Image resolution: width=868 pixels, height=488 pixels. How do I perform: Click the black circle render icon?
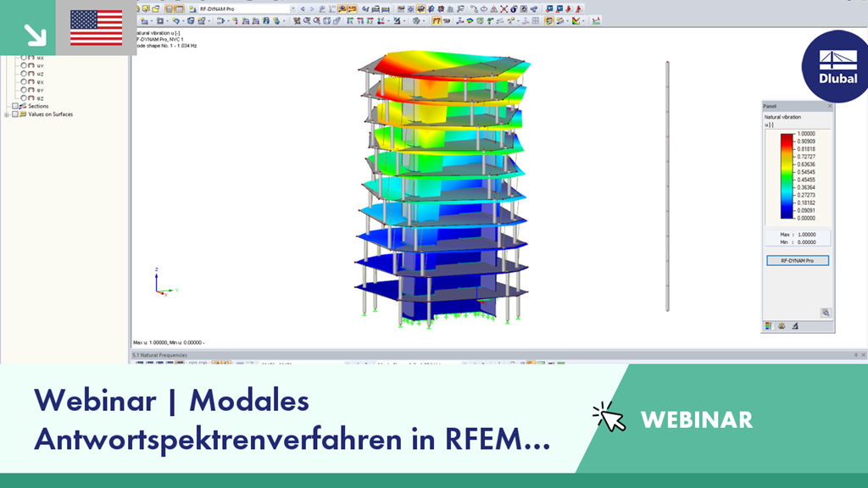pyautogui.click(x=514, y=8)
